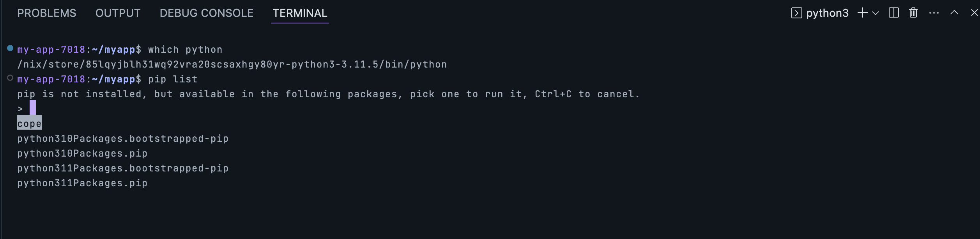
Task: Click the python3 terminal shell icon
Action: click(796, 13)
